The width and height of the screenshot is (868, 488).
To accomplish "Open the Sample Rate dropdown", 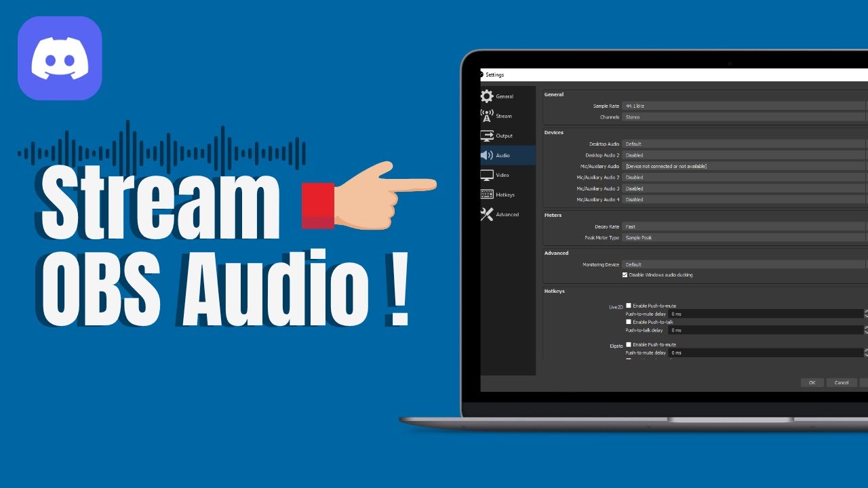I will [x=745, y=106].
